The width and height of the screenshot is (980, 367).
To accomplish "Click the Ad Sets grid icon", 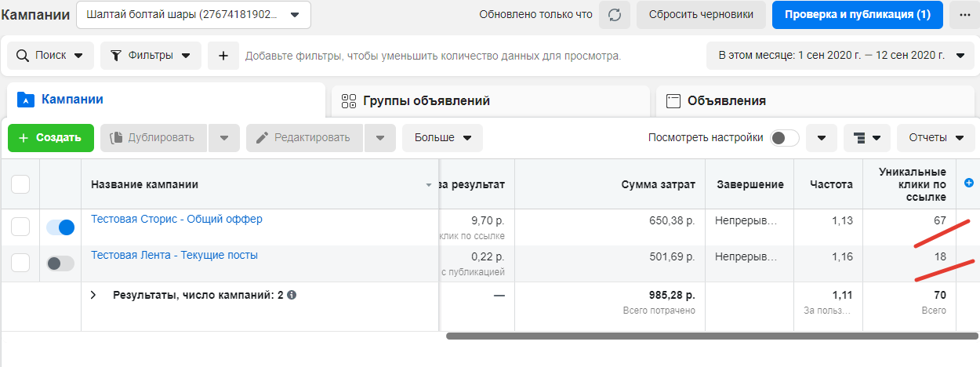I will [349, 100].
